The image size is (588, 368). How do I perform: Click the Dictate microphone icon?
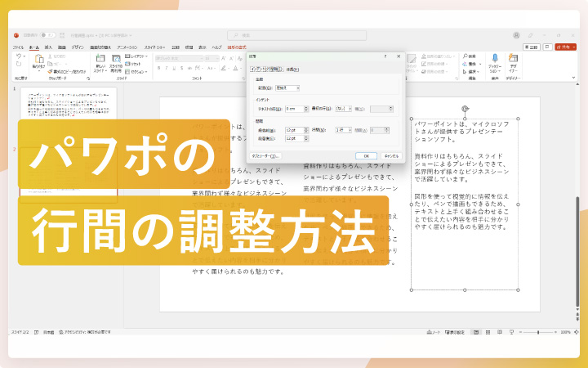pos(495,58)
